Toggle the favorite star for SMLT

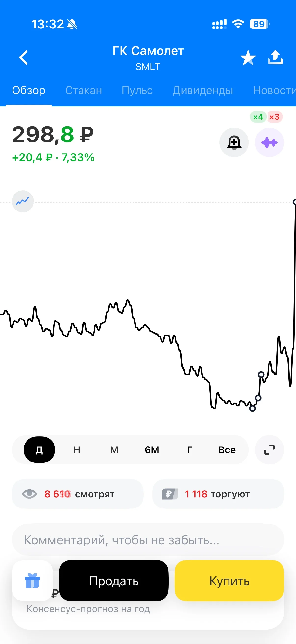coord(248,58)
